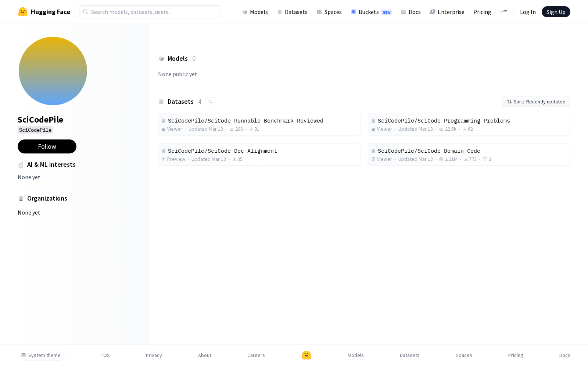Screen dimensions: 588x368
Task: Click the Buckets icon in navbar
Action: pos(354,12)
